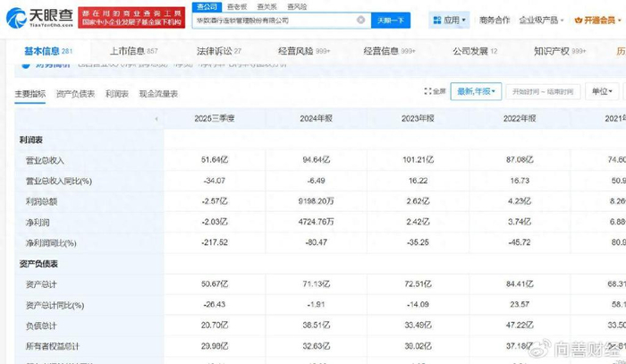Click the 87.08亿 revenue cell
This screenshot has height=364, width=626.
click(520, 160)
